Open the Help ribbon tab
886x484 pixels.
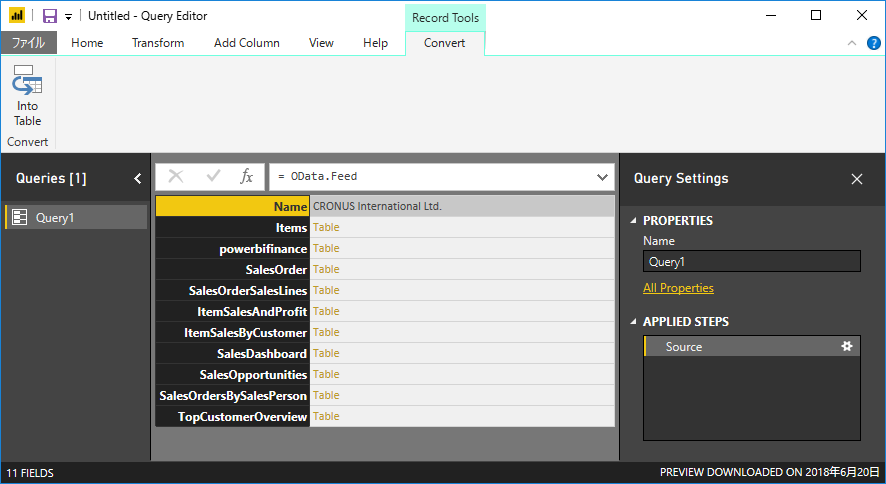click(375, 43)
